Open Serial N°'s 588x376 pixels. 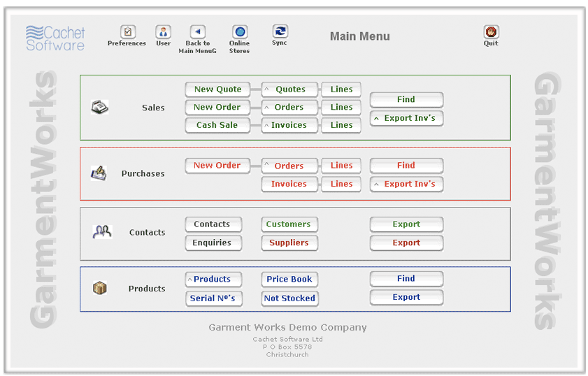214,298
